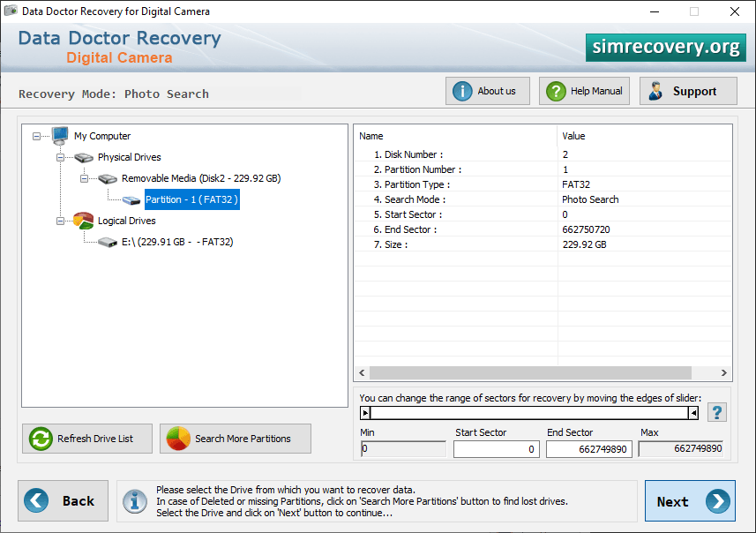Open the Help Manual button
756x533 pixels.
pos(584,91)
